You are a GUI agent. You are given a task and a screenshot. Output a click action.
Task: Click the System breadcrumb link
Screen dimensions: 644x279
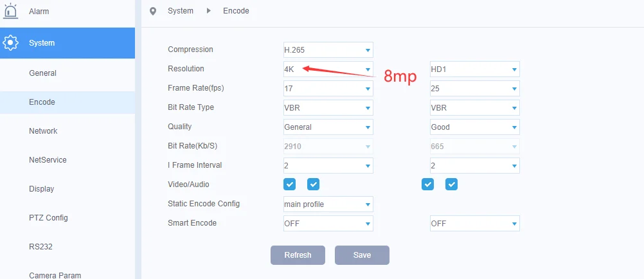[x=181, y=11]
